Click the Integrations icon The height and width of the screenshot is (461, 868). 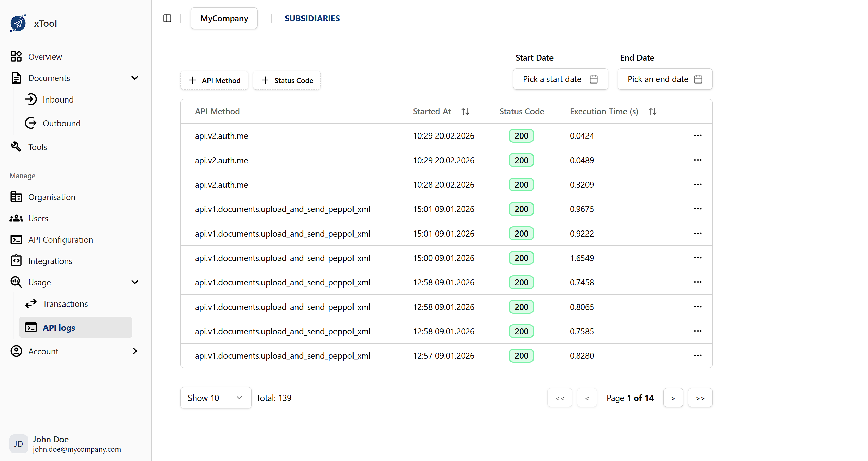click(16, 261)
